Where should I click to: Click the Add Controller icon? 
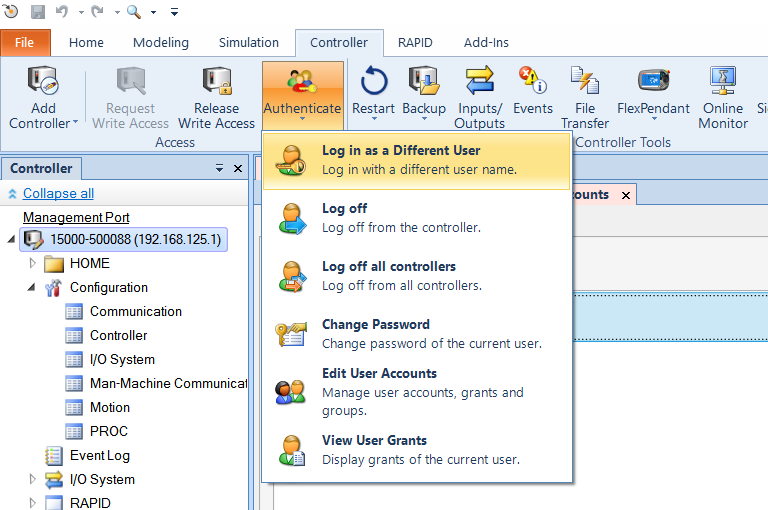pyautogui.click(x=43, y=81)
